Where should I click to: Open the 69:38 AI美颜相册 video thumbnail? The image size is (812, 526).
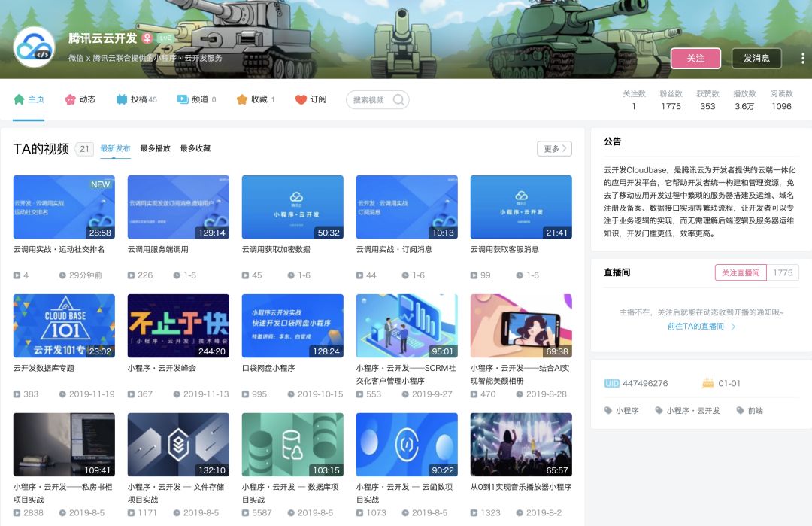pos(521,326)
